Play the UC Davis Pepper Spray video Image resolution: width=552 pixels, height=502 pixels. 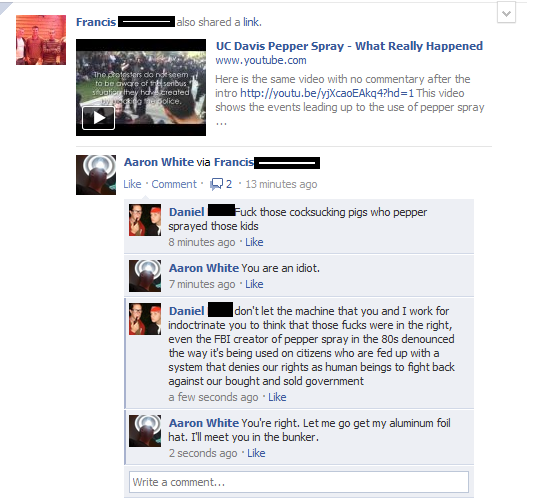[98, 118]
